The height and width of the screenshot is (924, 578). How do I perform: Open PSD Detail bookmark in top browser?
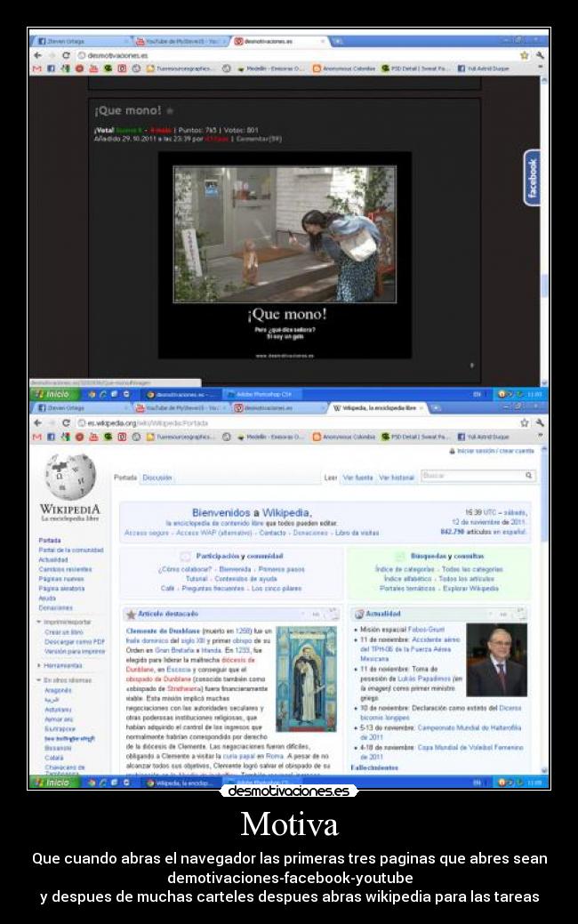[x=414, y=69]
